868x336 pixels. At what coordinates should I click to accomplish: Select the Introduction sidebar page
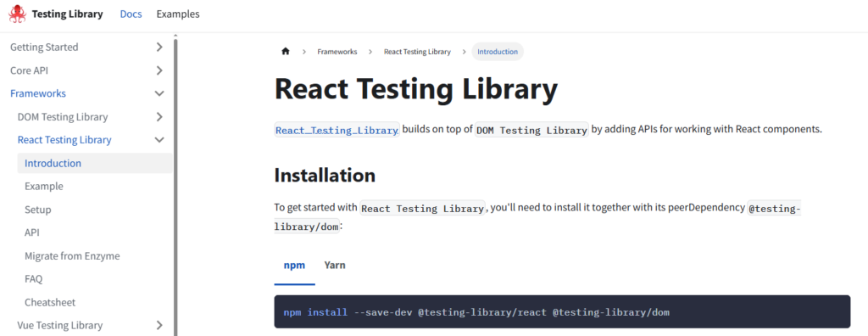pos(95,163)
